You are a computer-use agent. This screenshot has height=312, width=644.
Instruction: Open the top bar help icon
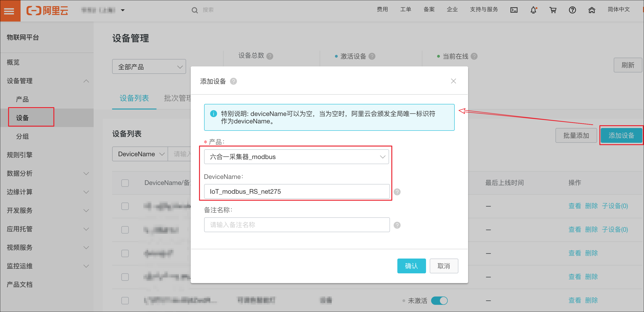(x=572, y=10)
